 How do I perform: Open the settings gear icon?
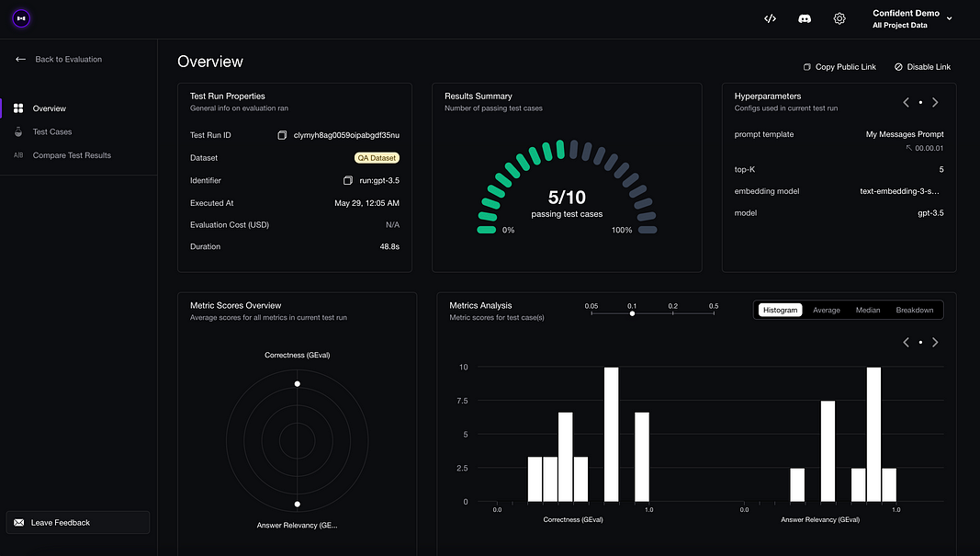839,18
